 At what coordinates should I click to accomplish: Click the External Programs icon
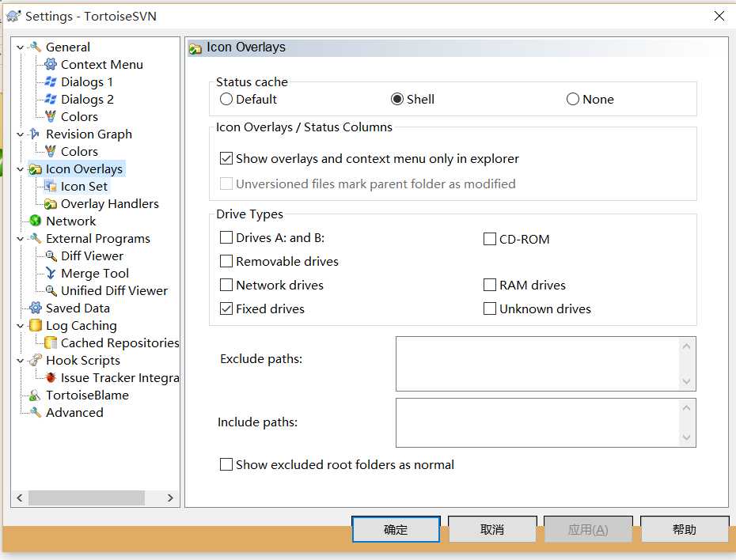coord(36,238)
